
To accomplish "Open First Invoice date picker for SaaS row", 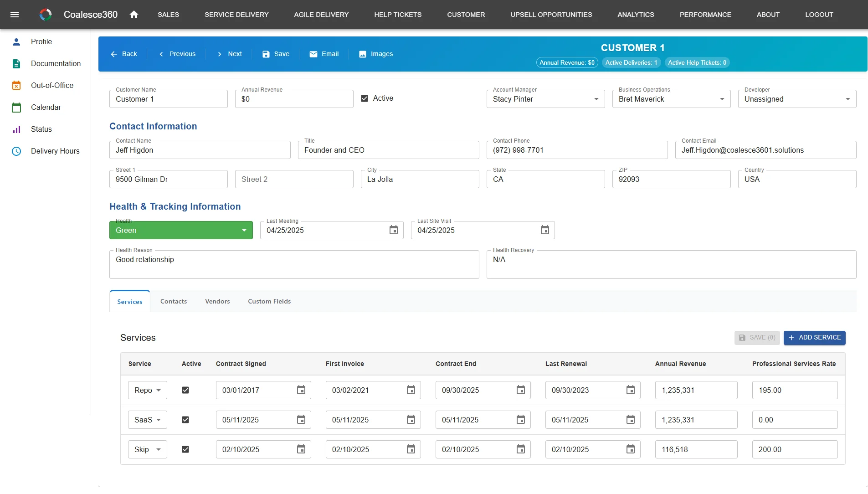I will point(411,420).
